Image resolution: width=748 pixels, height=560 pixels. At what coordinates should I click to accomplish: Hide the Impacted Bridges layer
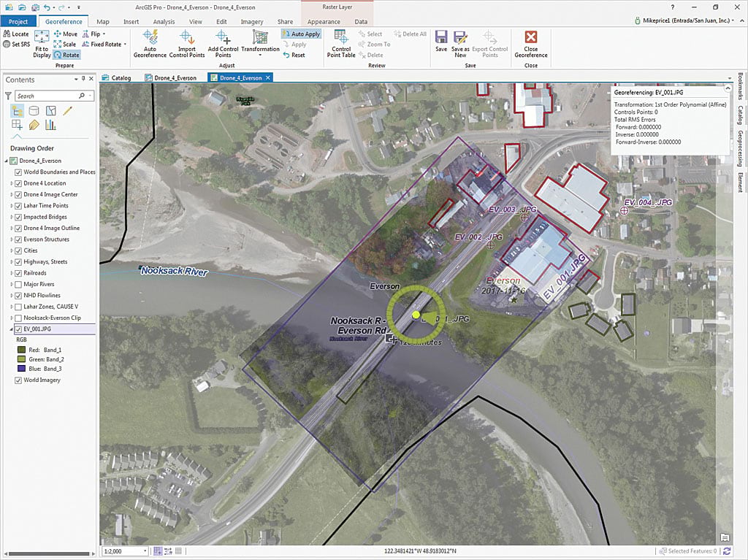18,217
